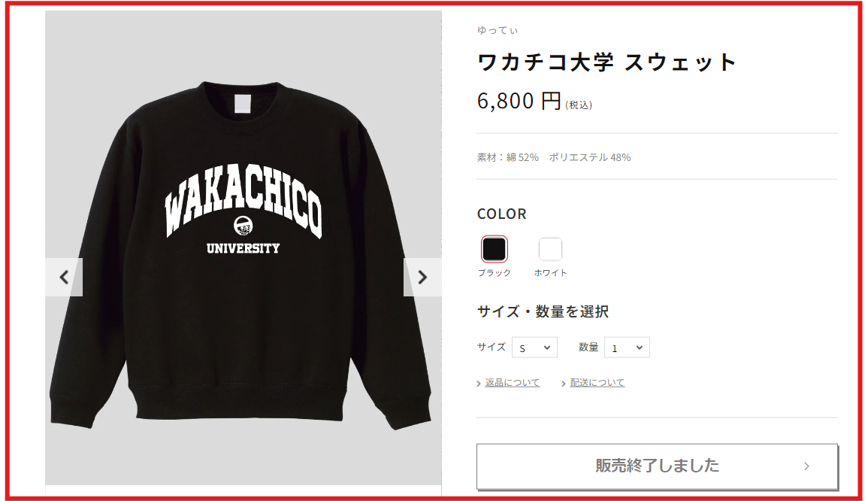Open the 配送について shipping link
Screen dimensions: 868x501
(597, 383)
